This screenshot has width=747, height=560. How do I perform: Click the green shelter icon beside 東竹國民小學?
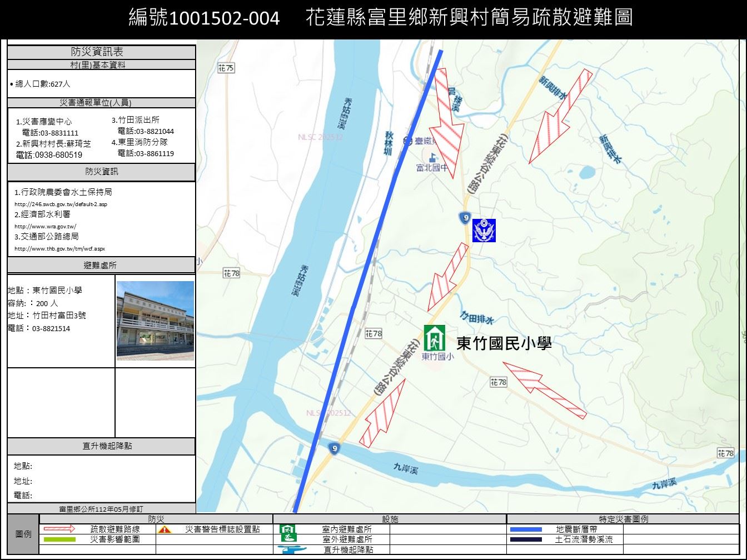(434, 338)
